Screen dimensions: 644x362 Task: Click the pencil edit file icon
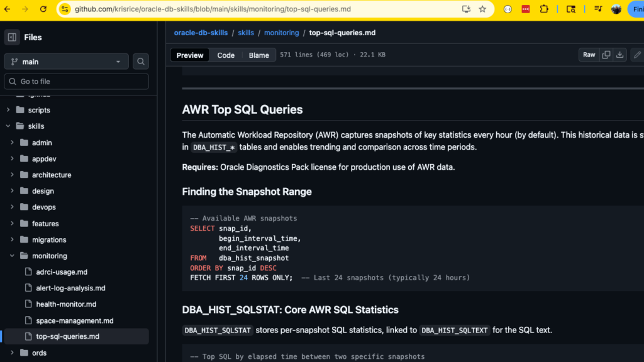(x=637, y=55)
